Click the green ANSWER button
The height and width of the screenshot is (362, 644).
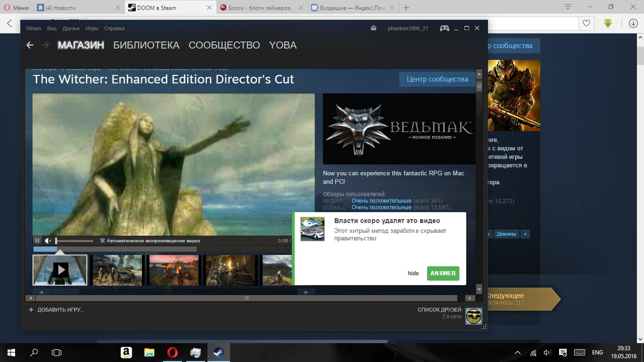443,274
